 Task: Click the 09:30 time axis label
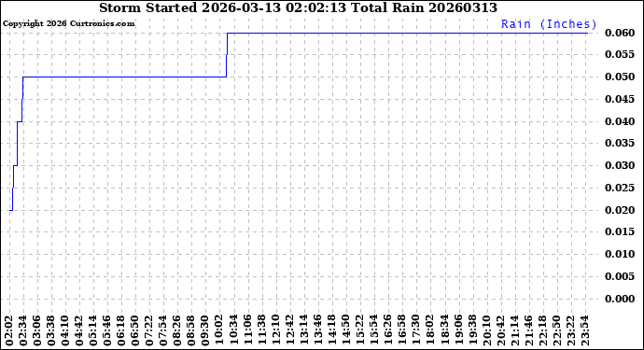tap(205, 330)
